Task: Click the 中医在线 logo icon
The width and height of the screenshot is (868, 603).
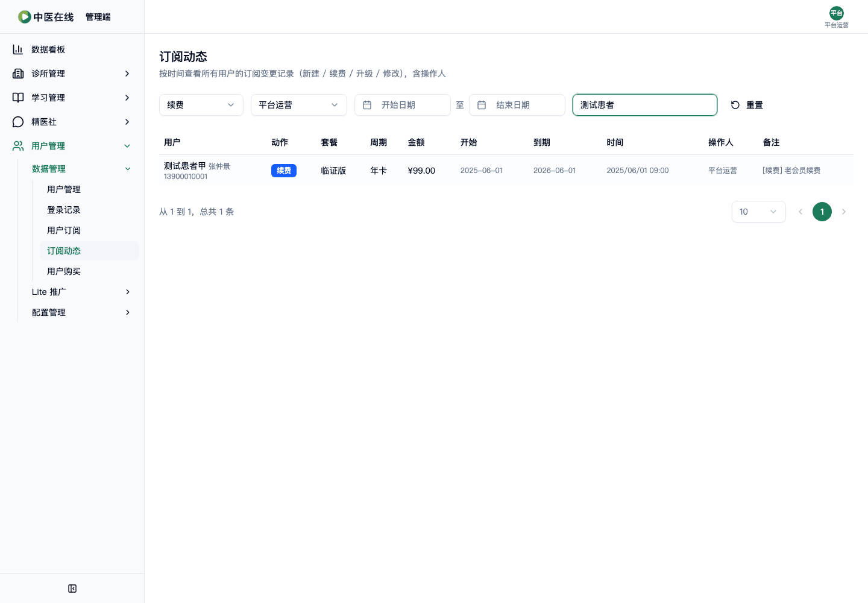Action: 25,17
